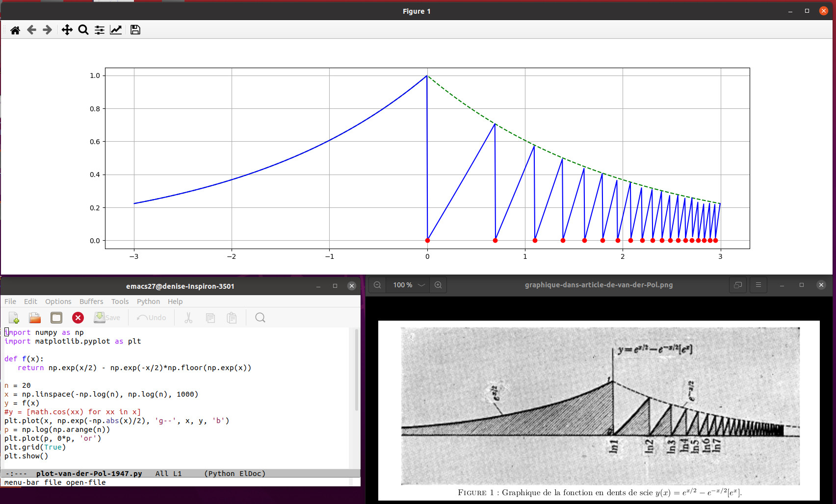Save the figure with the floppy disk icon
The image size is (836, 504).
135,30
